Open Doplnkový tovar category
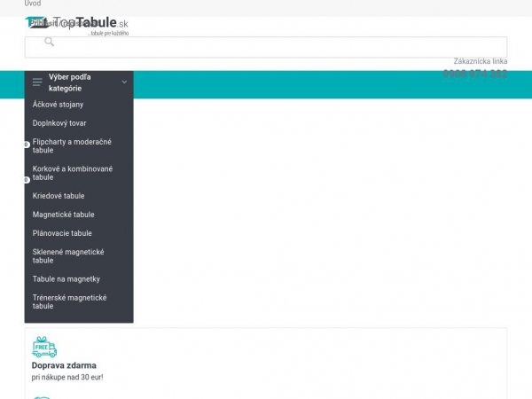 [59, 123]
